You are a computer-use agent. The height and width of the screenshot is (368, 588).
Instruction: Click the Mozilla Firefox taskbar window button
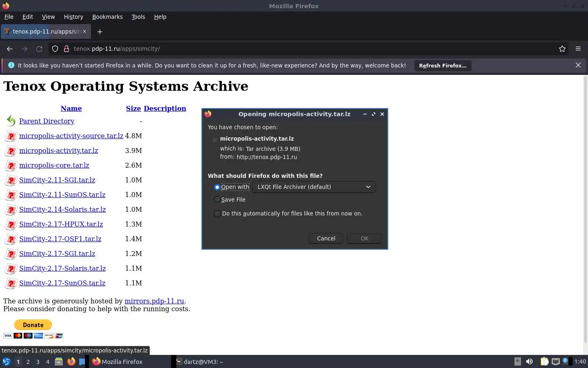tap(130, 361)
